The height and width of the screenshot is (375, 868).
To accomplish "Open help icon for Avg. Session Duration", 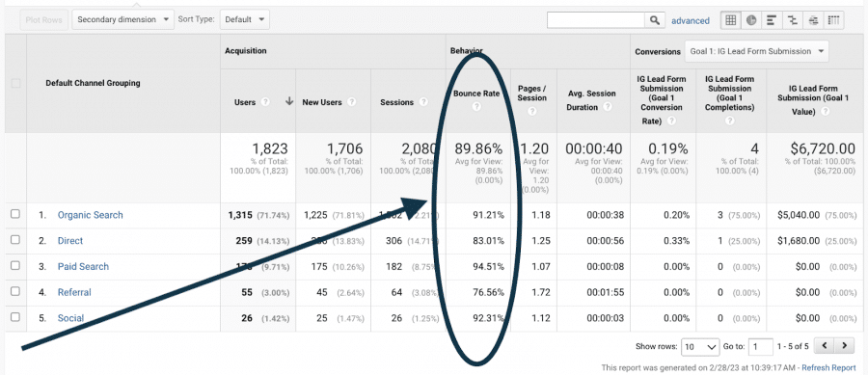I will click(x=608, y=107).
